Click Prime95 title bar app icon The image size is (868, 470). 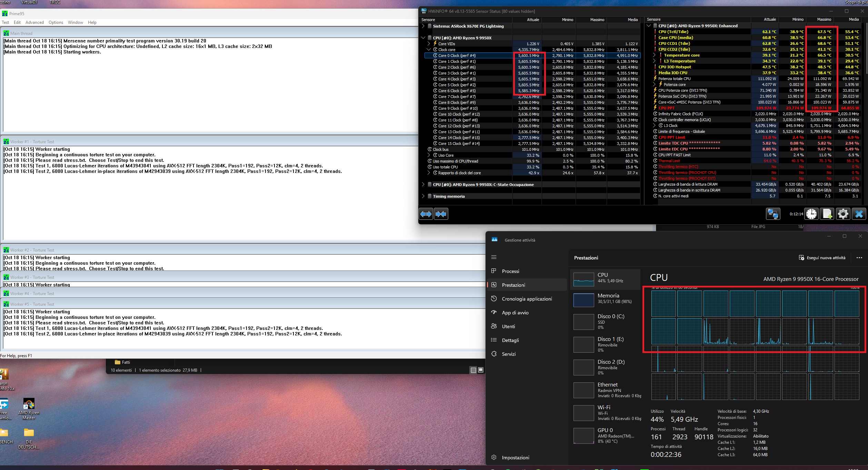coord(5,14)
